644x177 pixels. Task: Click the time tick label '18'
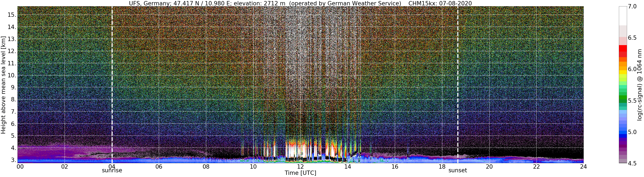click(442, 166)
